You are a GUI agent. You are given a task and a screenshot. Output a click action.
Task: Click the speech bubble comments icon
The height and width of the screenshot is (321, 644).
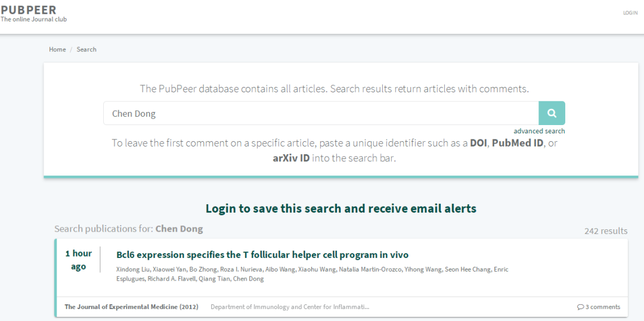tap(580, 307)
